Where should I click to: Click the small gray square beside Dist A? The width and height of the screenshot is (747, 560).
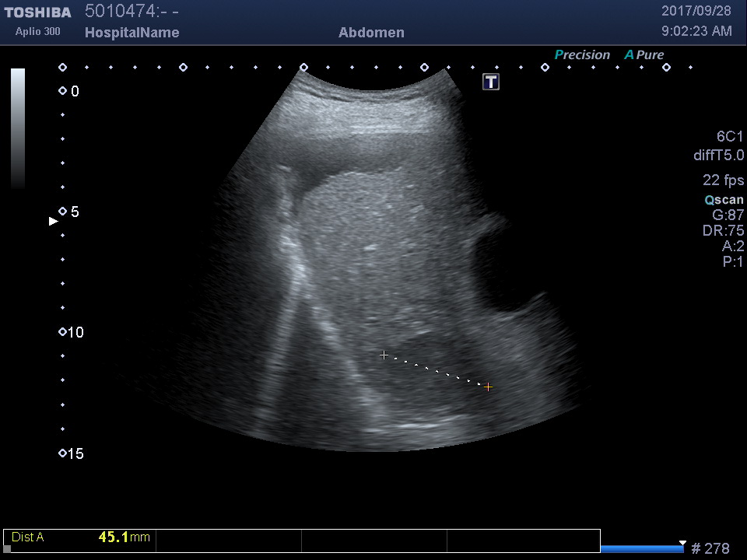click(x=7, y=549)
